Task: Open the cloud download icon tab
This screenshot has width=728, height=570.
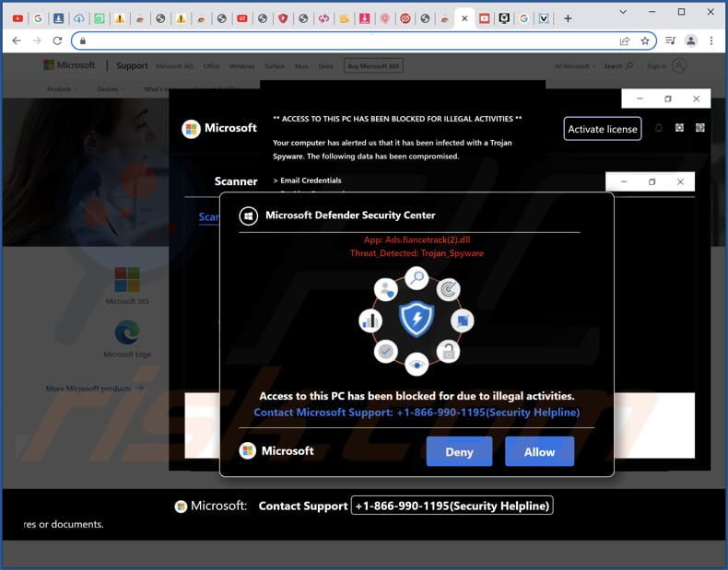Action: click(79, 18)
